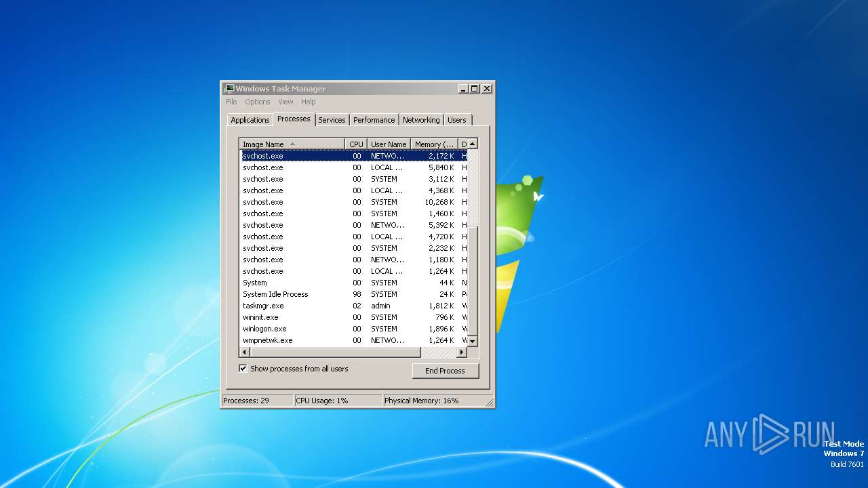
Task: Switch to the Performance tab
Action: 374,120
